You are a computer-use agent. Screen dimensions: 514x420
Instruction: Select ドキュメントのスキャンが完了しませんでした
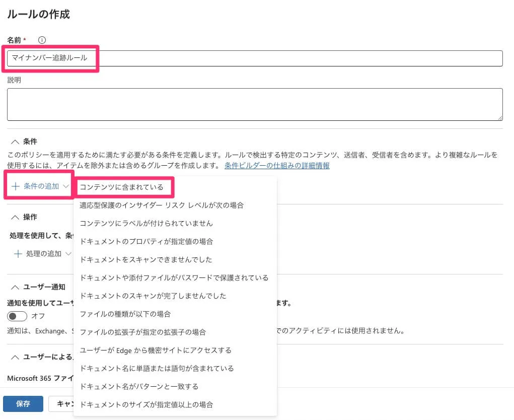[x=175, y=296]
